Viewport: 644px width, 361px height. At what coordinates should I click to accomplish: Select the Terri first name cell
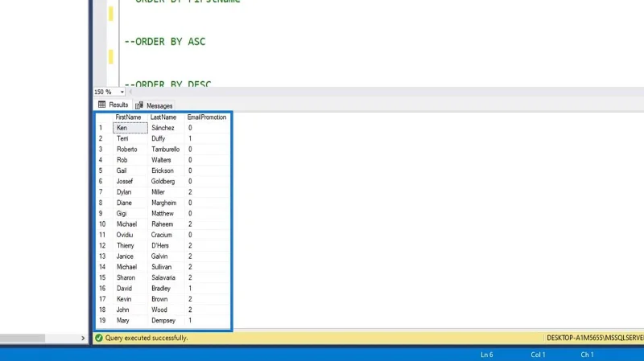tap(130, 138)
